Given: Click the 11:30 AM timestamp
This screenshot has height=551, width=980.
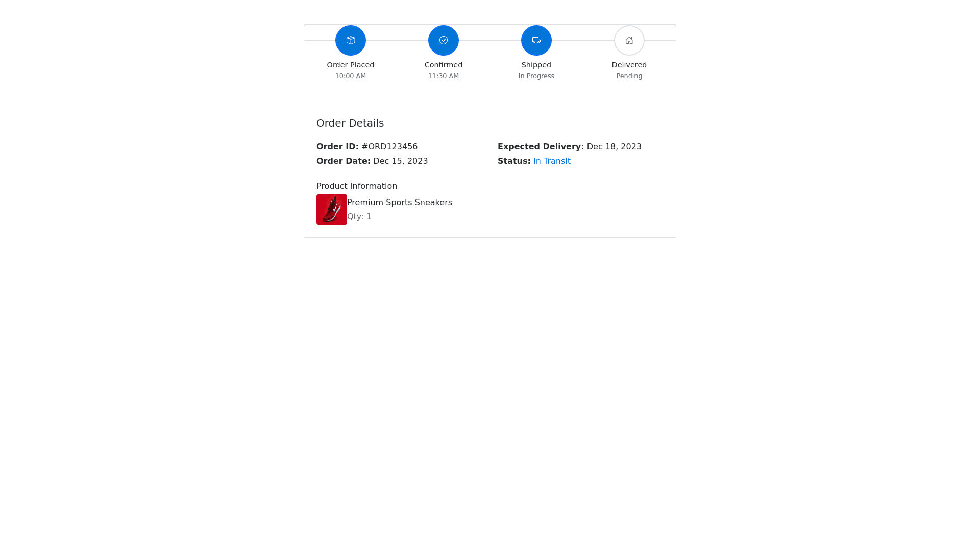Looking at the screenshot, I should point(444,76).
